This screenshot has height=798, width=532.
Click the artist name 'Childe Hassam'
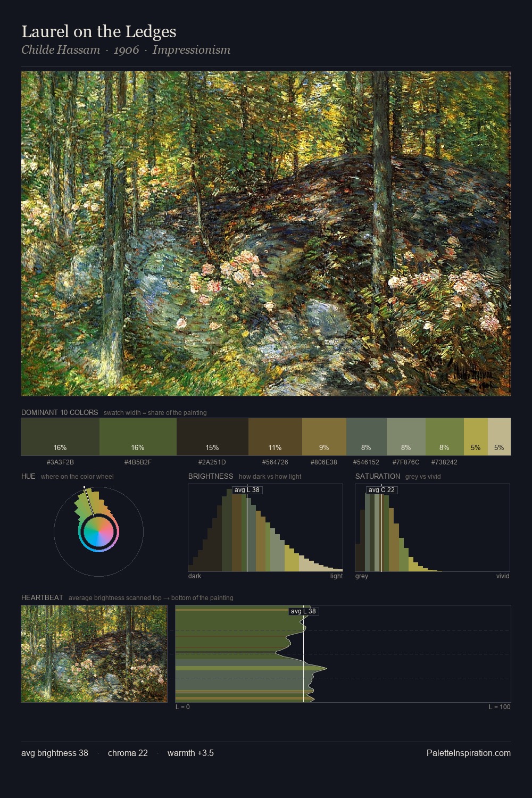coord(61,50)
